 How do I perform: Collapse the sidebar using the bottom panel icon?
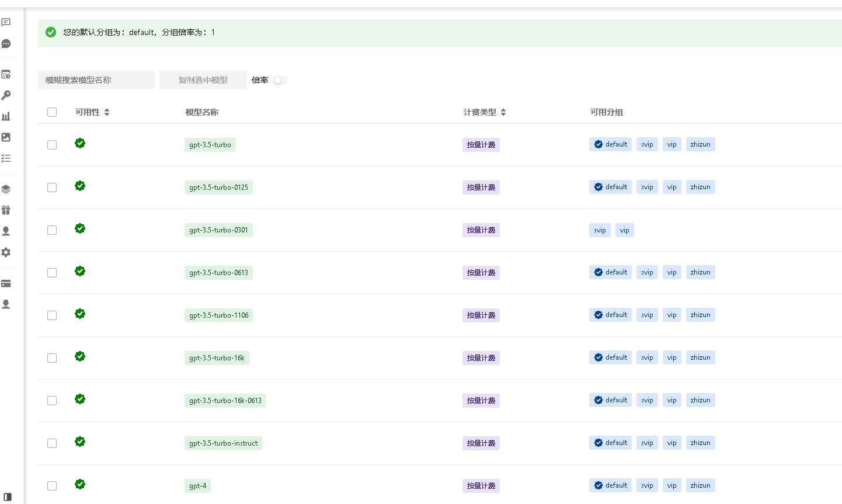click(8, 497)
